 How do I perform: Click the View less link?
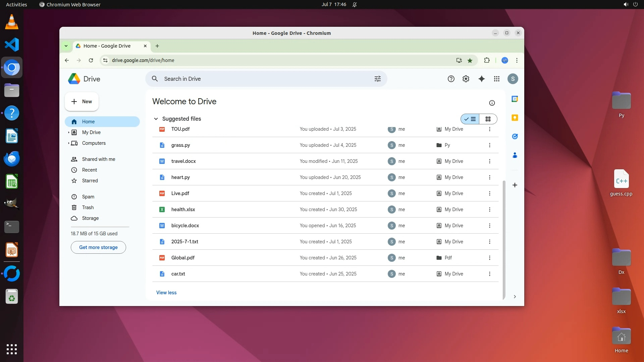click(x=166, y=293)
